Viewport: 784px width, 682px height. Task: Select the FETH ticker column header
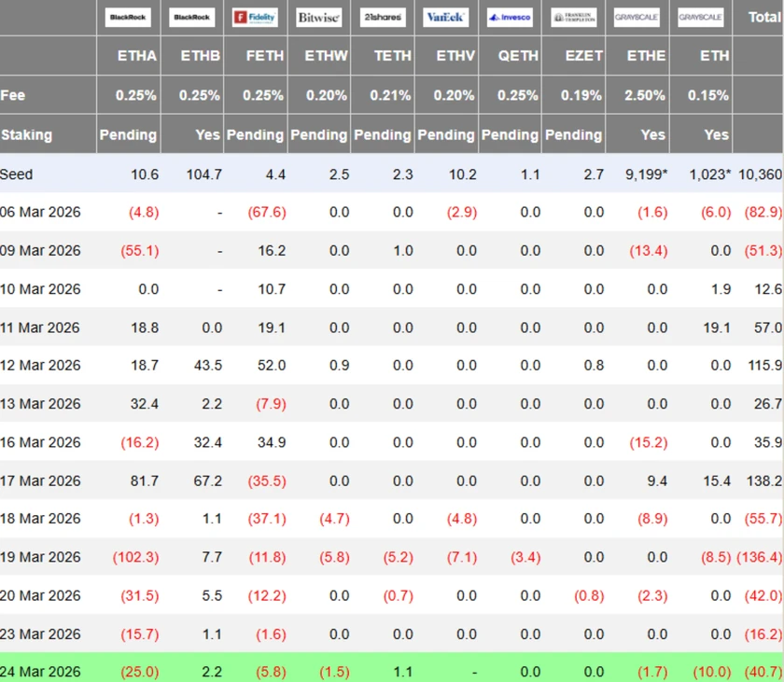click(265, 56)
